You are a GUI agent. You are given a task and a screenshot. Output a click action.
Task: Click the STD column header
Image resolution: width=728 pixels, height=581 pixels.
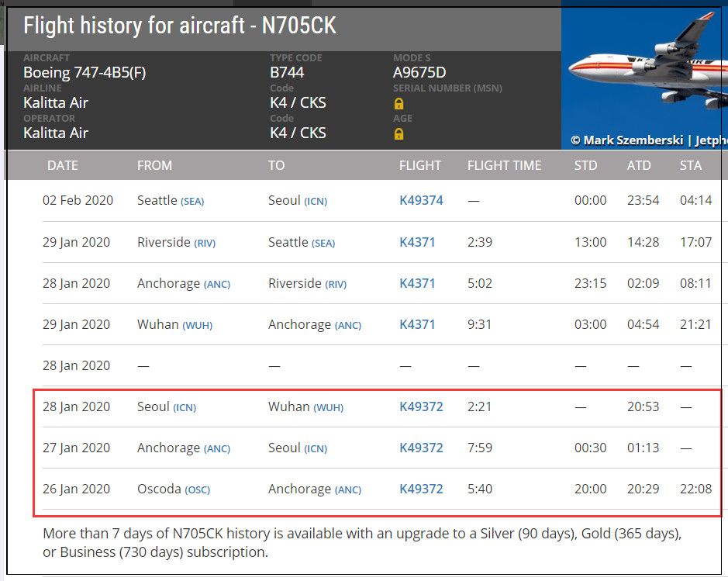(x=585, y=165)
